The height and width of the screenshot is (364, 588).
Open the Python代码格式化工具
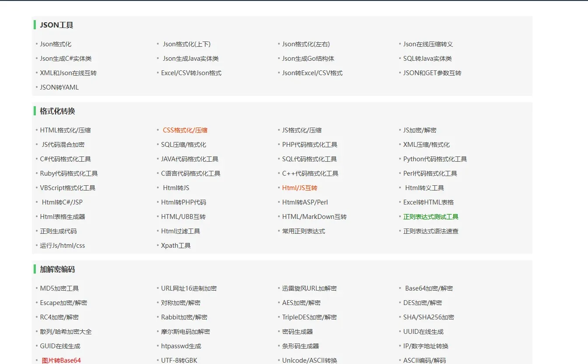coord(435,159)
